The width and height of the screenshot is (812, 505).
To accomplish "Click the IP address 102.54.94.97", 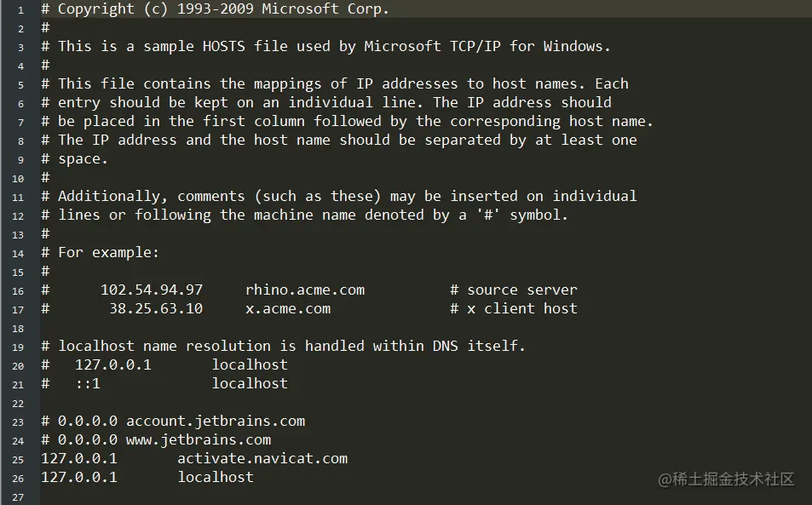I will (x=152, y=290).
